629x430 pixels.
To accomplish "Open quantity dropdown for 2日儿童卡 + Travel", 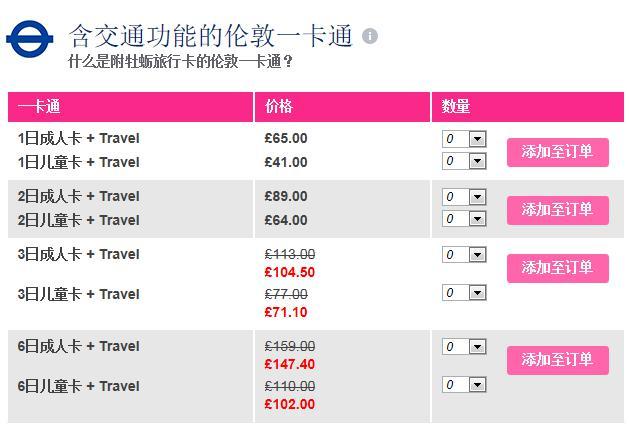I will tap(464, 219).
